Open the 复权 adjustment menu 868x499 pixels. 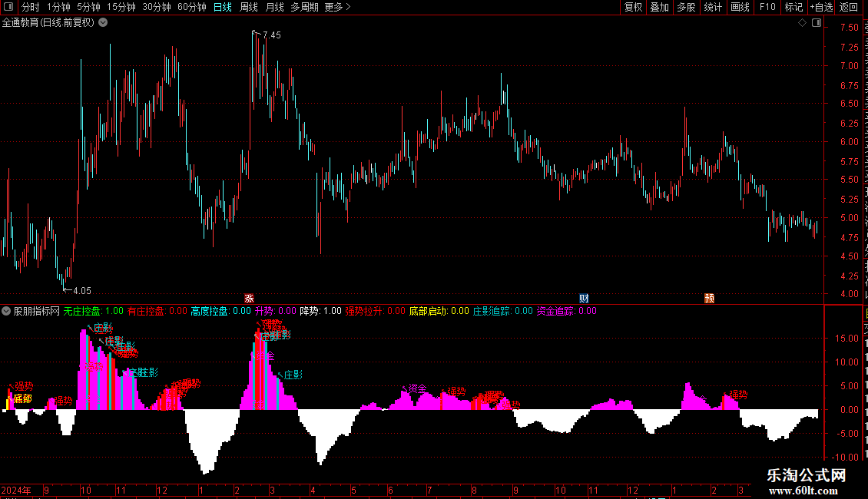coord(633,7)
